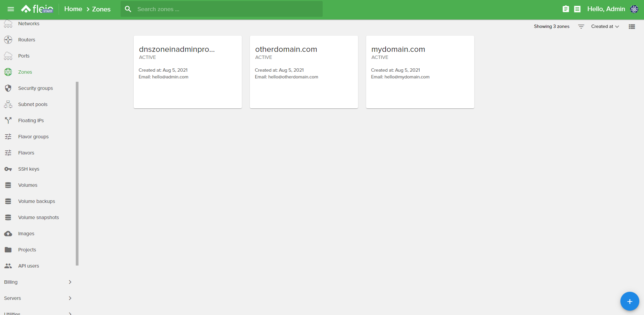The height and width of the screenshot is (315, 644).
Task: Open the SSH keys page
Action: click(x=29, y=169)
